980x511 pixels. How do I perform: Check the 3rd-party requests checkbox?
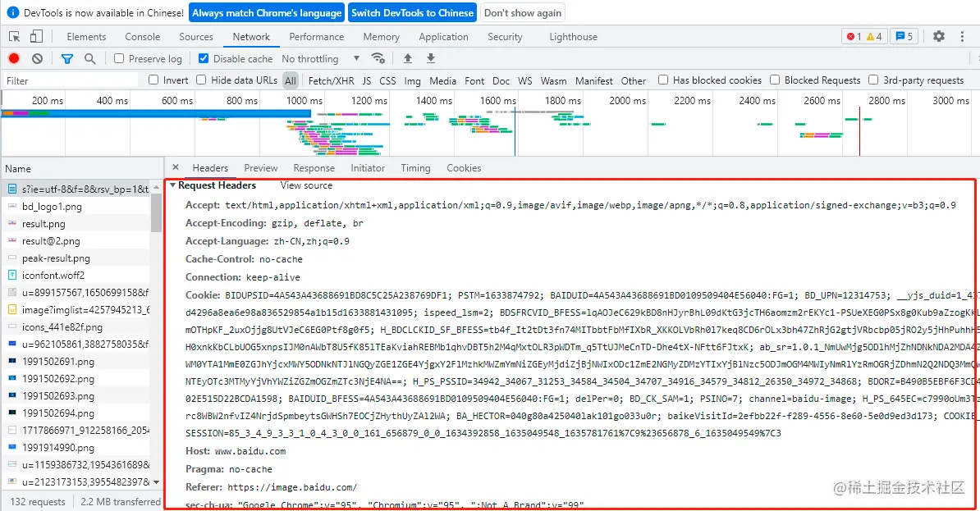click(x=874, y=80)
